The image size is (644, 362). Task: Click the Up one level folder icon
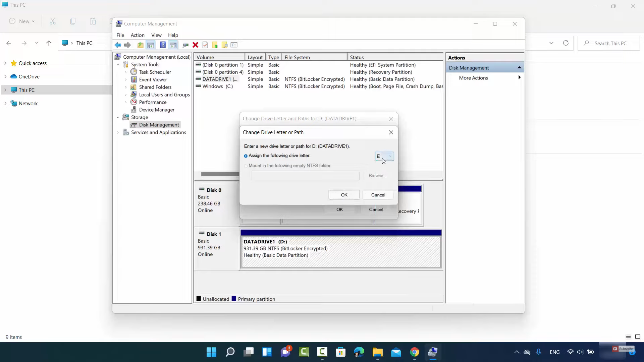[140, 45]
